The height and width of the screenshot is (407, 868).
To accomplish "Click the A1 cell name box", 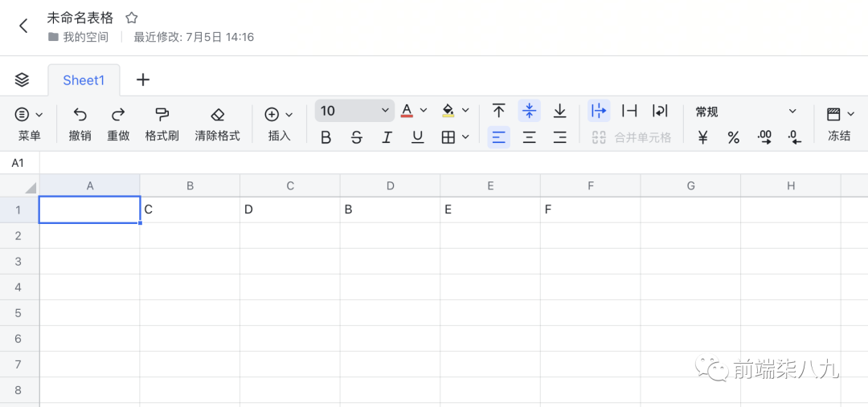I will point(19,163).
